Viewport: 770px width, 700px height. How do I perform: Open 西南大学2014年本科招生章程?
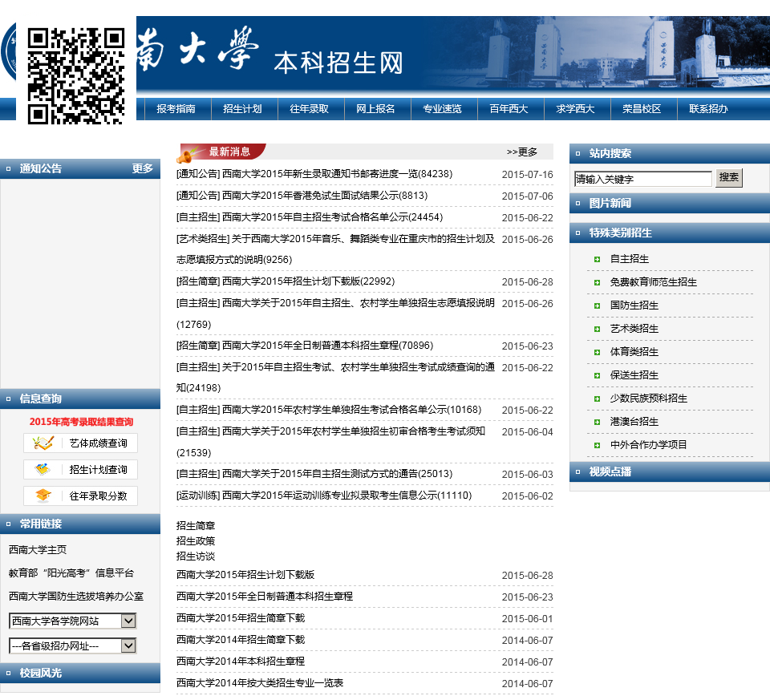[241, 662]
